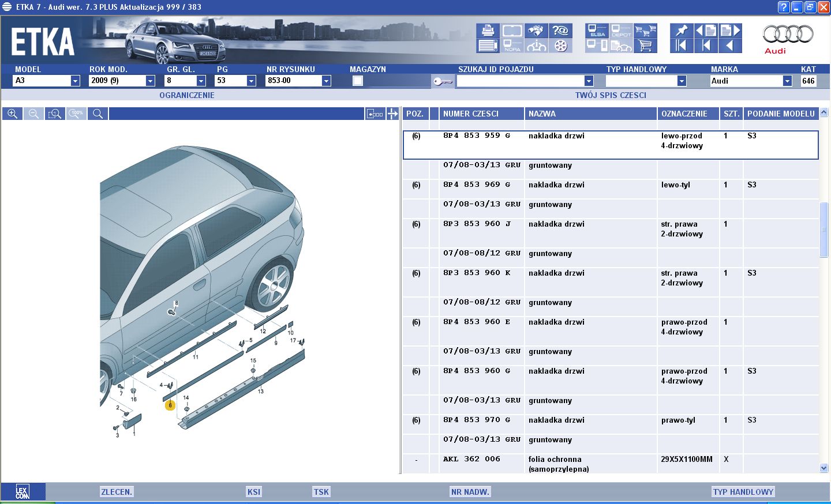Open the question mark help button

point(783,7)
